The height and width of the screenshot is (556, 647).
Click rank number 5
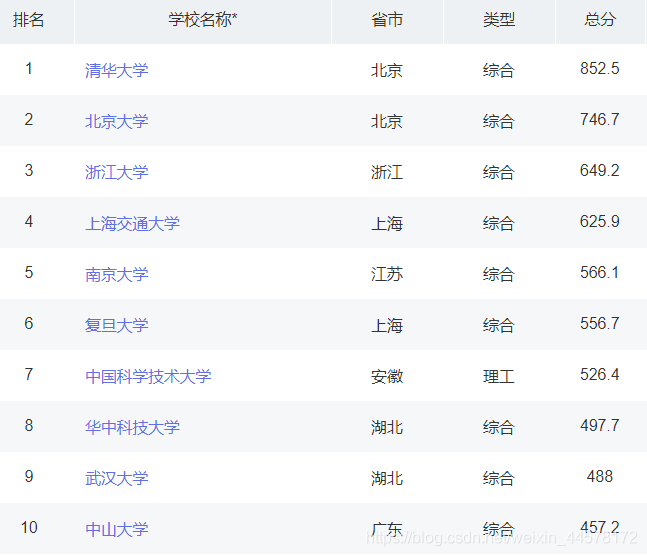28,272
